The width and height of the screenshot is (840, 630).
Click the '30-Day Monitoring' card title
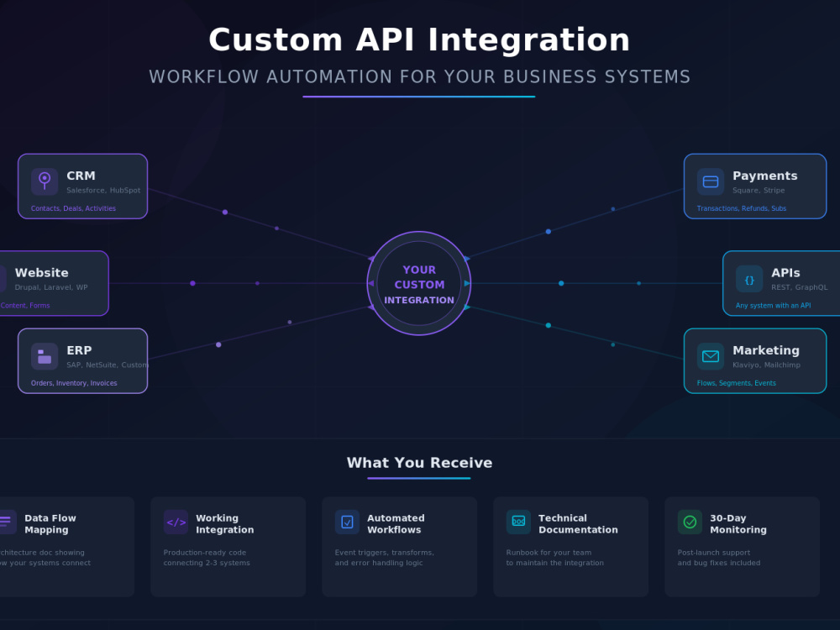coord(738,524)
